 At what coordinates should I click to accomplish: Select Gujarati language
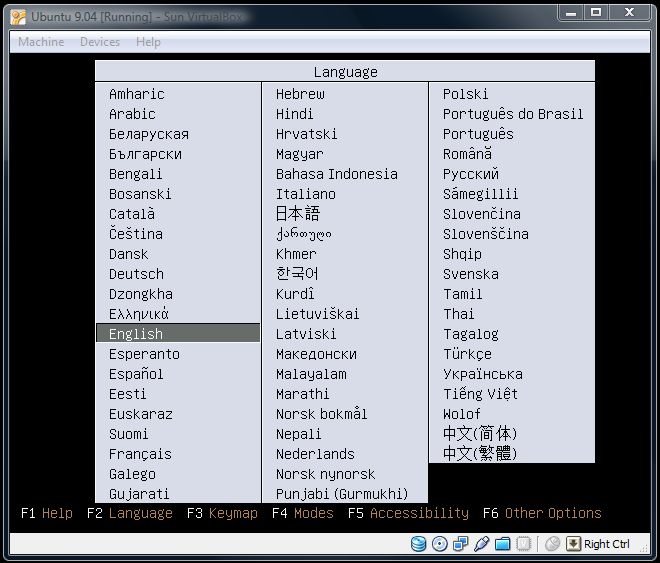139,494
